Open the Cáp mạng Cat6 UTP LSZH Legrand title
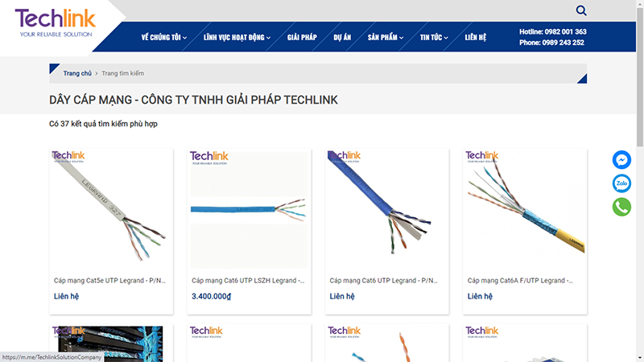Screen dimensions: 644x362 coord(248,281)
